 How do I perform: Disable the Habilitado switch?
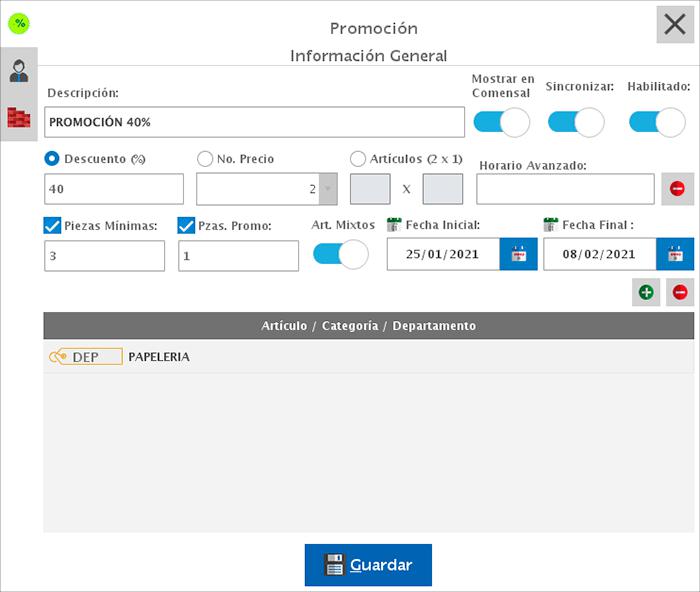click(x=657, y=122)
